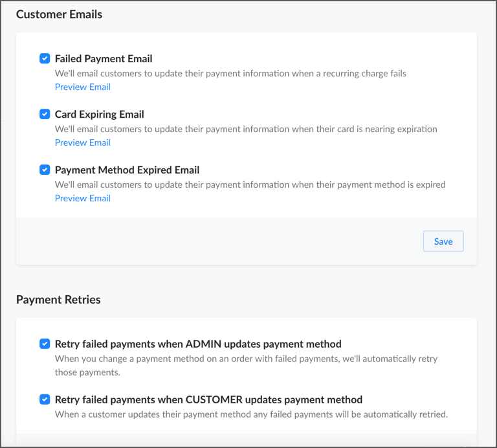Click the payment method is expired description
Image resolution: width=497 pixels, height=448 pixels.
[250, 185]
